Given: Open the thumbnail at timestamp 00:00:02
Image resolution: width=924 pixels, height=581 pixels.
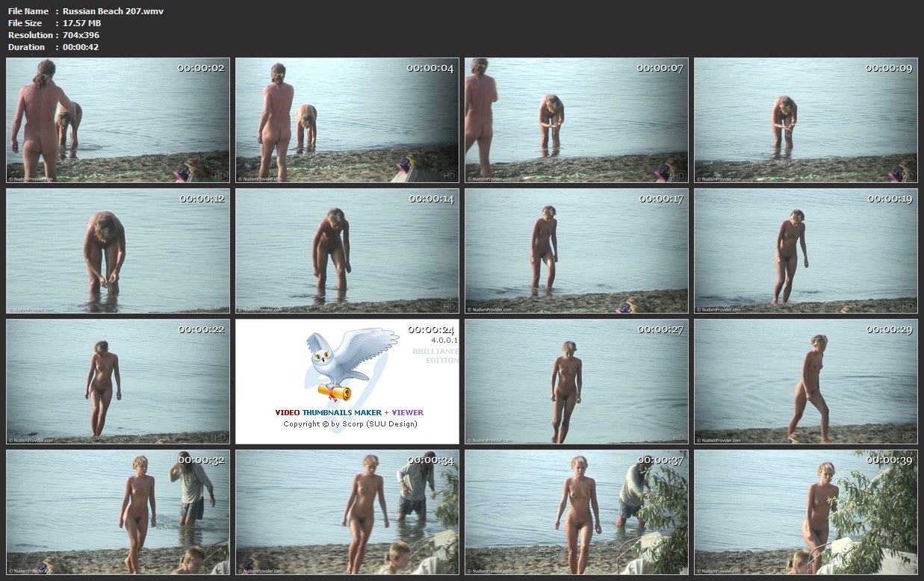Looking at the screenshot, I should pyautogui.click(x=118, y=120).
